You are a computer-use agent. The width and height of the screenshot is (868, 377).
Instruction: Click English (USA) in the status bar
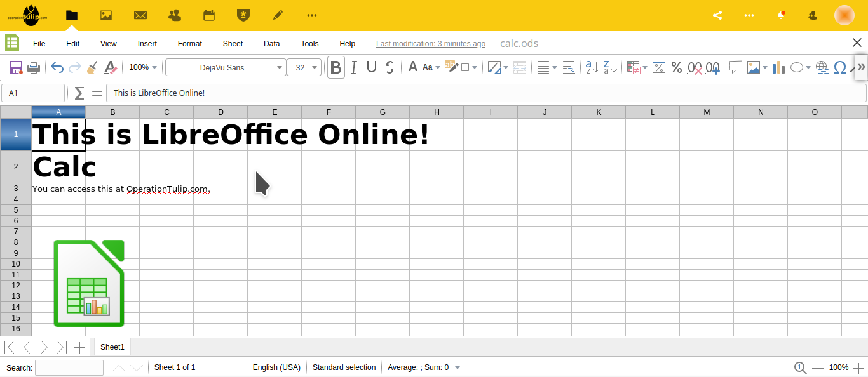click(x=276, y=367)
